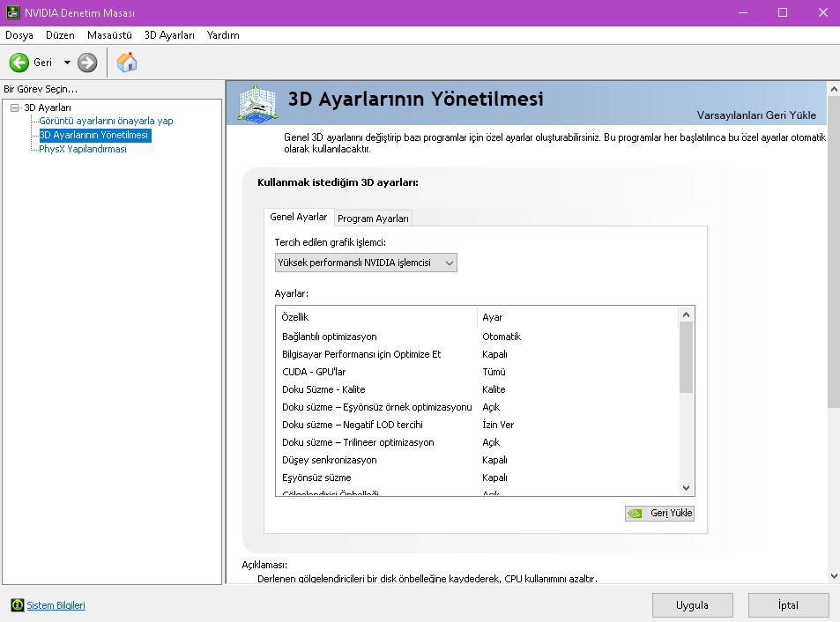
Task: Select Bilgisayar Performansı için Optimize Et row
Action: click(477, 354)
